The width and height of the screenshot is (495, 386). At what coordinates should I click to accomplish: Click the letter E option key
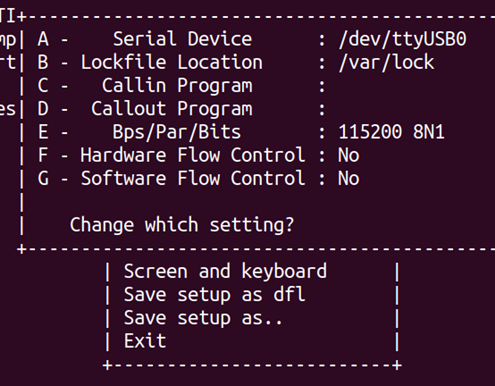43,132
